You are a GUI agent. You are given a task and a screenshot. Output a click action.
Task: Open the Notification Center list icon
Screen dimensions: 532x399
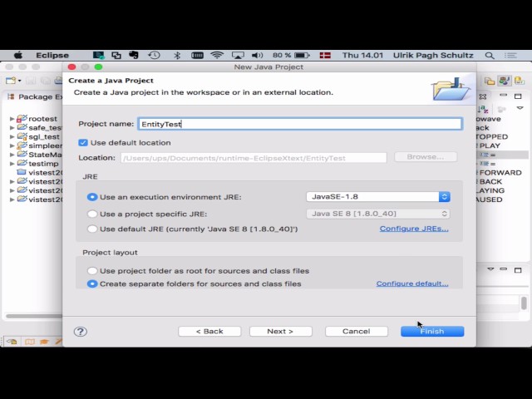click(510, 56)
